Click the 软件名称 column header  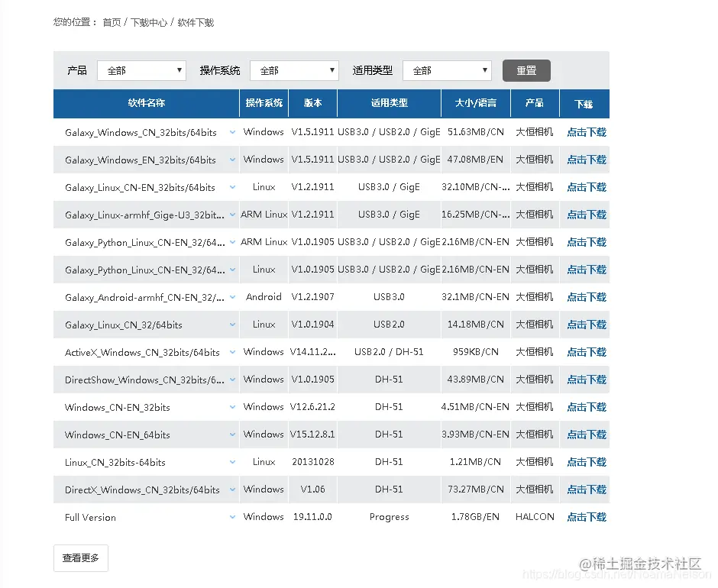[x=147, y=103]
